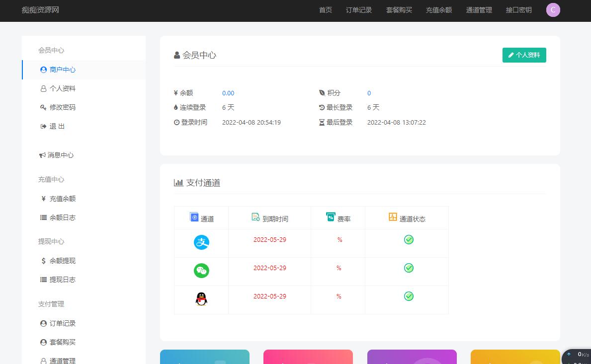Toggle the WeChat channel status checkmark
The width and height of the screenshot is (591, 364).
pos(408,268)
